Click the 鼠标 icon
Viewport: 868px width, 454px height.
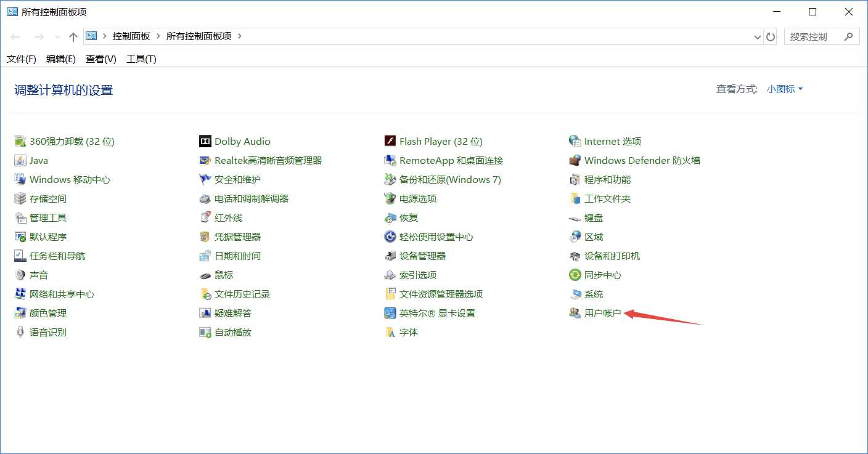coord(205,275)
